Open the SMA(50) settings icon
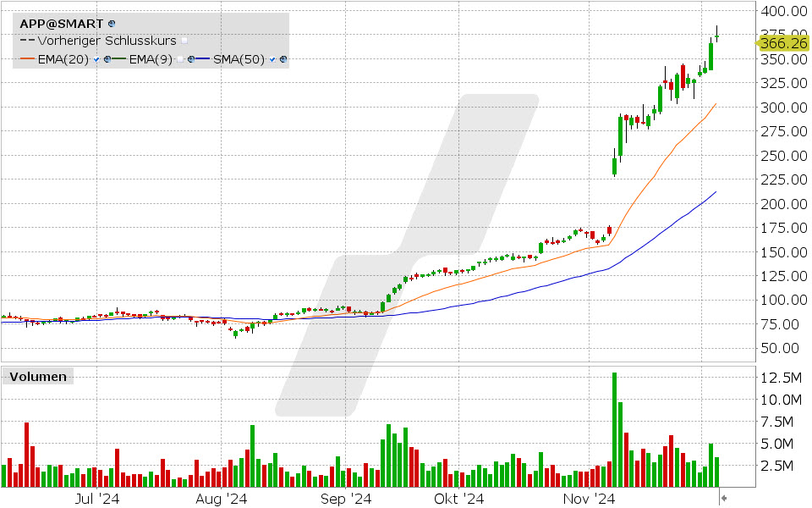812x508 pixels. (283, 59)
